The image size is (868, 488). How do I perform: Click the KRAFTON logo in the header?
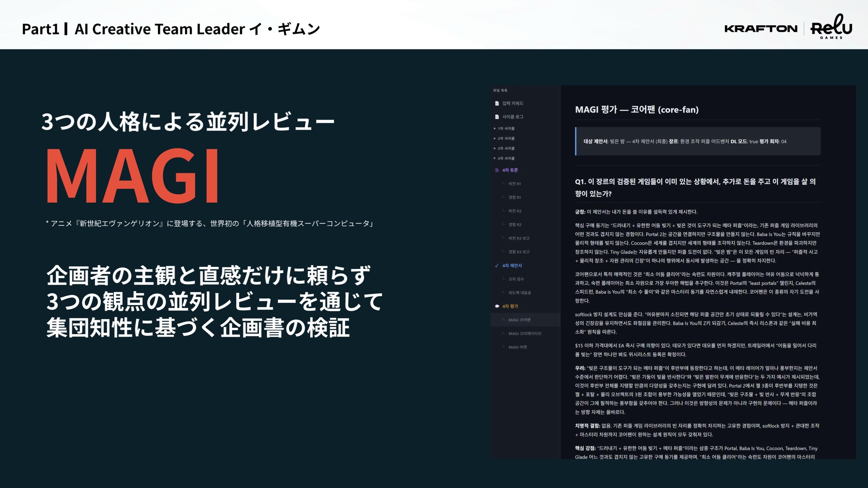tap(761, 29)
